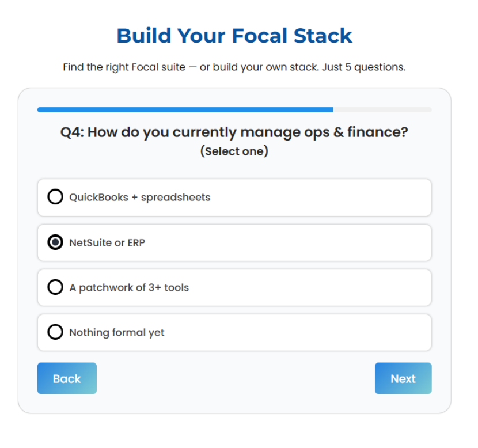Click the "Just 5 questions" subtitle line

[x=234, y=67]
